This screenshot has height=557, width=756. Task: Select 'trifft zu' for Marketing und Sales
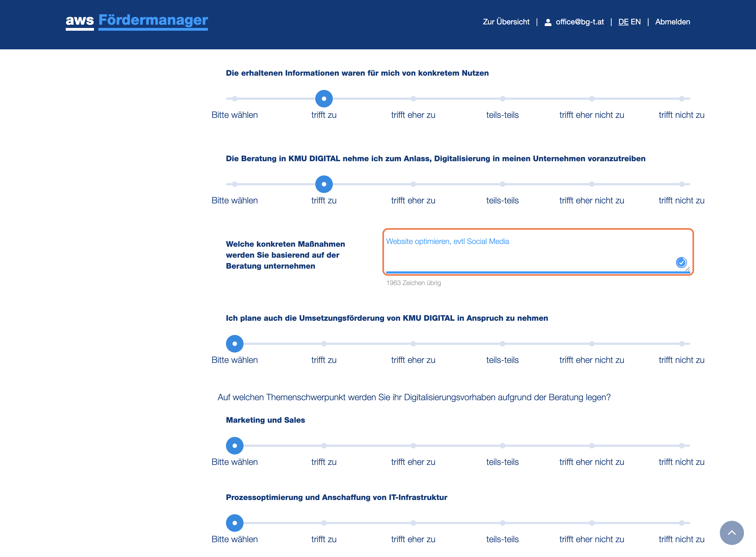324,446
